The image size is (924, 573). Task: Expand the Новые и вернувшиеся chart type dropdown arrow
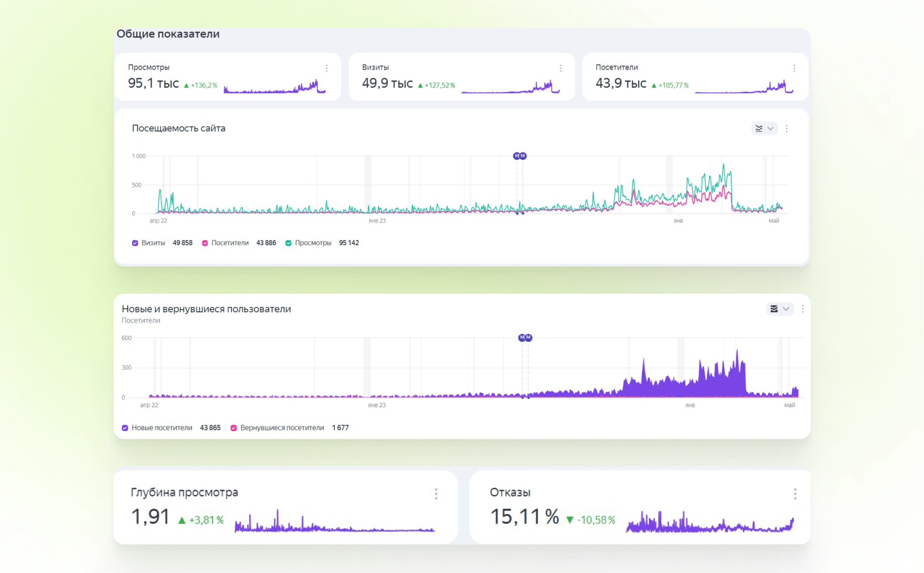point(786,309)
